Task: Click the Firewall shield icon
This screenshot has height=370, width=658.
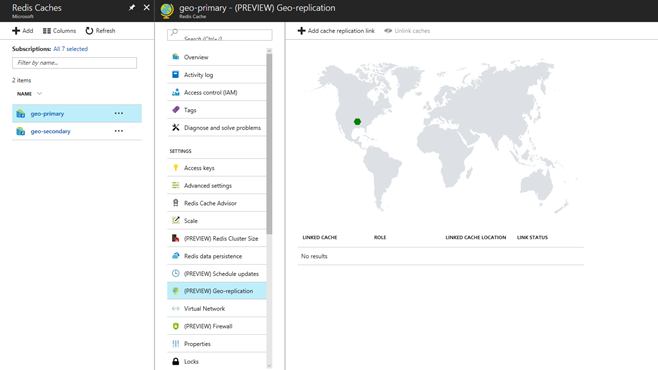Action: click(x=175, y=326)
